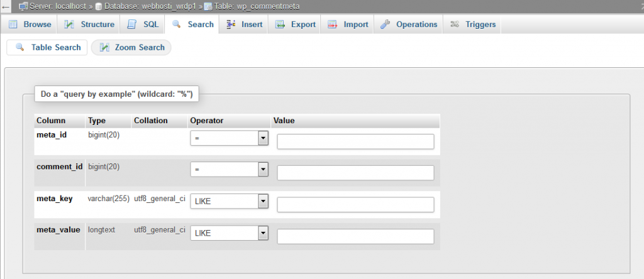644x279 pixels.
Task: Open the Zoom Search sub-tab
Action: coord(131,48)
